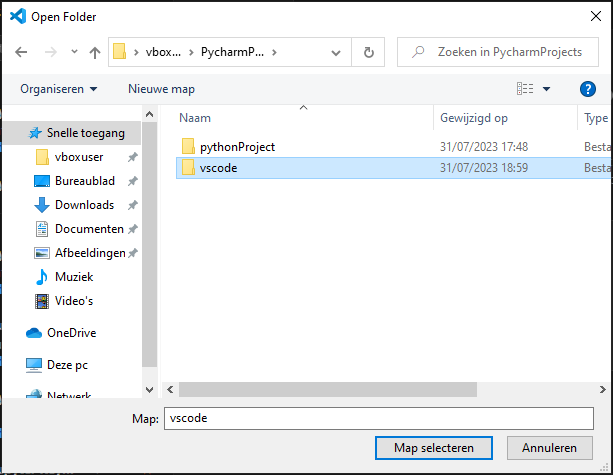Expand the address bar history dropdown
Image resolution: width=613 pixels, height=475 pixels.
point(340,52)
